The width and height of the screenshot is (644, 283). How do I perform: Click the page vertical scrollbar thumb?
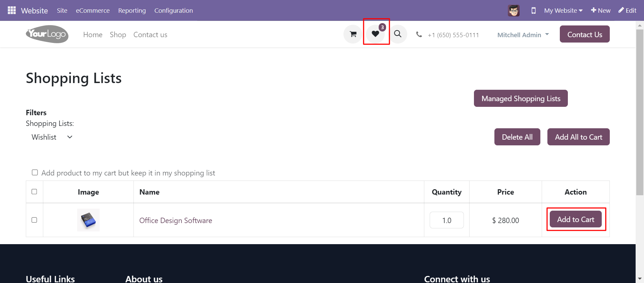tap(640, 112)
